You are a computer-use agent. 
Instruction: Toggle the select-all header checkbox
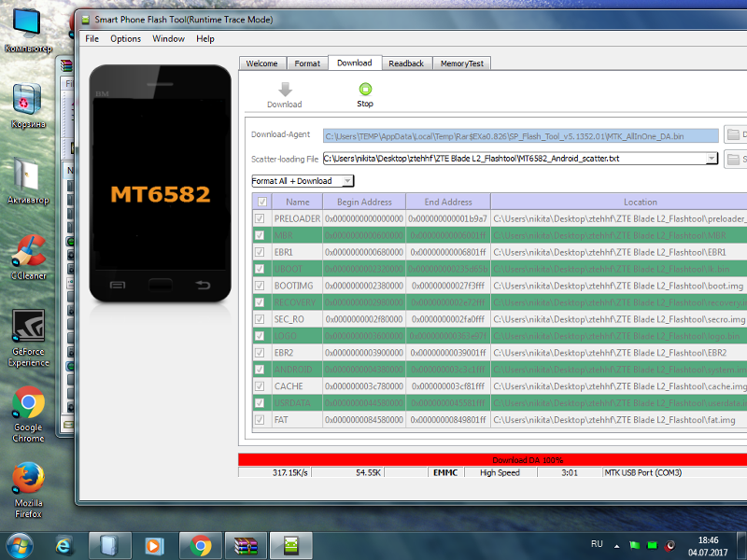click(262, 202)
